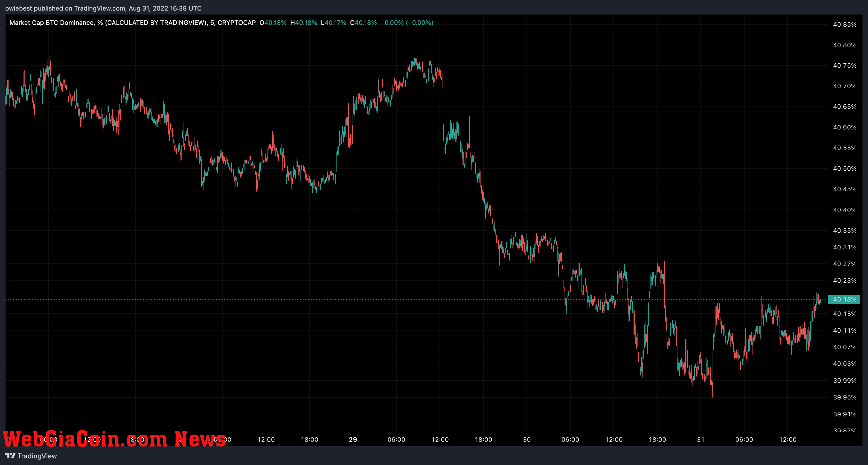The width and height of the screenshot is (868, 465).
Task: Click the 40.15% price axis label
Action: tap(845, 314)
